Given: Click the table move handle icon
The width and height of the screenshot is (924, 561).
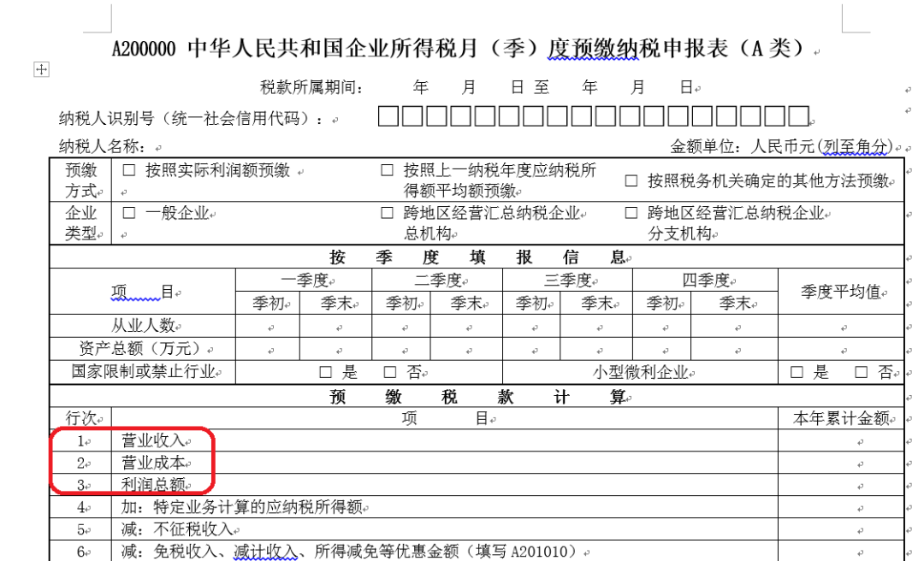Looking at the screenshot, I should pos(41,69).
